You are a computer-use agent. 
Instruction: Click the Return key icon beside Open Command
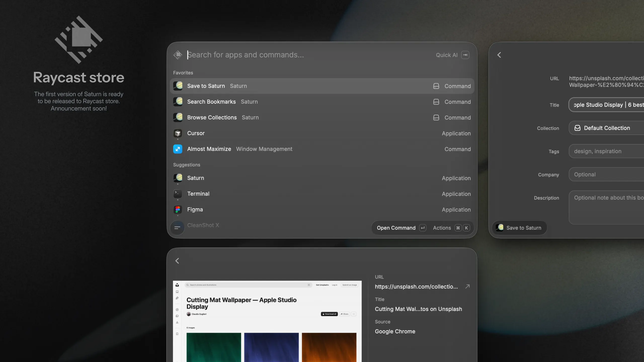[423, 228]
